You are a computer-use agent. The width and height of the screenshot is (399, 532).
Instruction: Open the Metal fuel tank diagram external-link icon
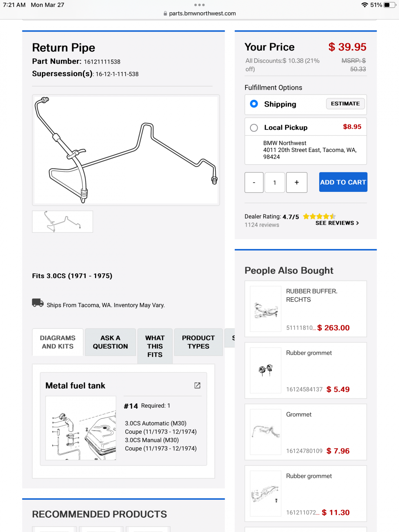pyautogui.click(x=197, y=385)
